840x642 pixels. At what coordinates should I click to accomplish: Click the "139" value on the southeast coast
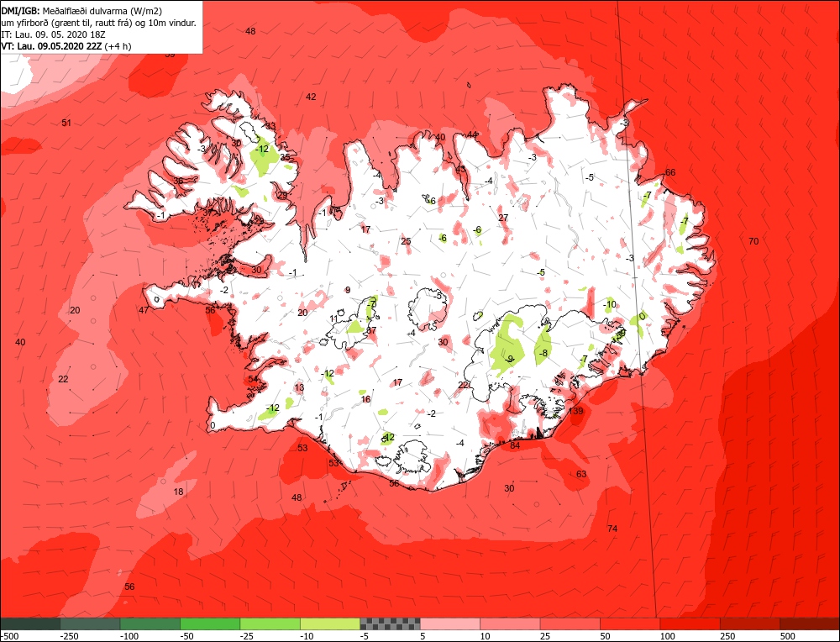(x=576, y=411)
